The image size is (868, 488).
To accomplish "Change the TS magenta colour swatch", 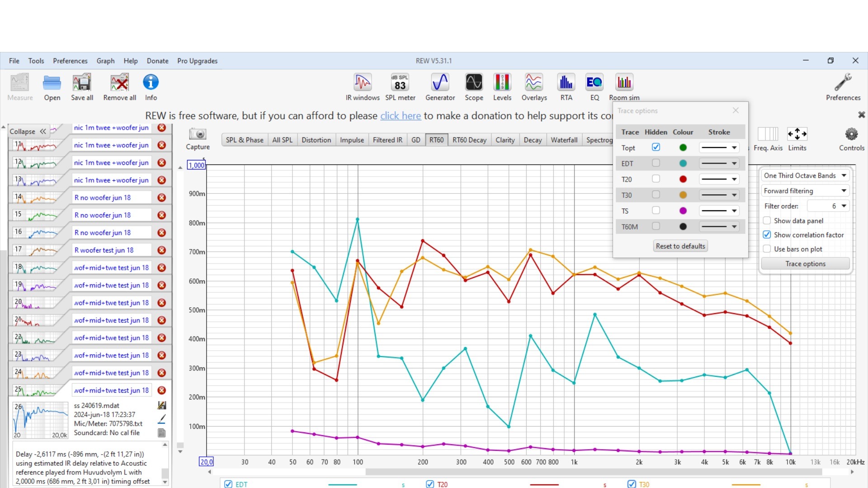I will [683, 211].
